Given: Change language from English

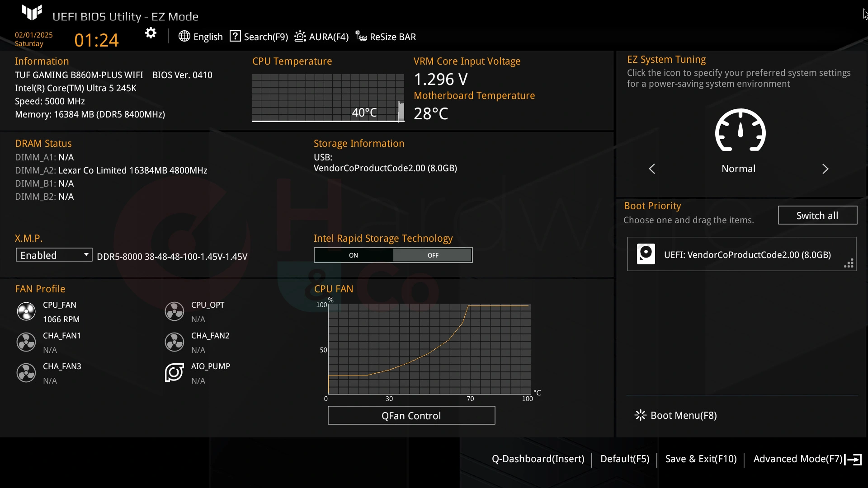Looking at the screenshot, I should coord(201,37).
